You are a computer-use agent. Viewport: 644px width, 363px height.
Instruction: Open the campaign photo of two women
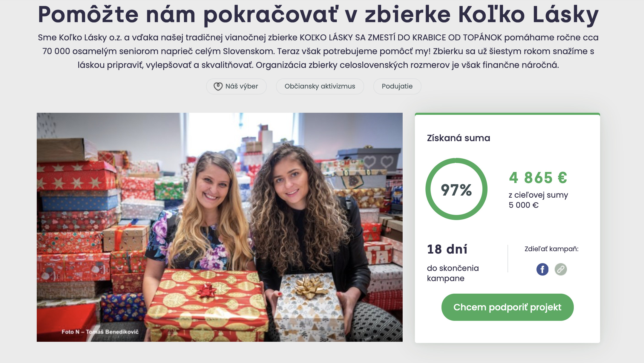pyautogui.click(x=220, y=227)
